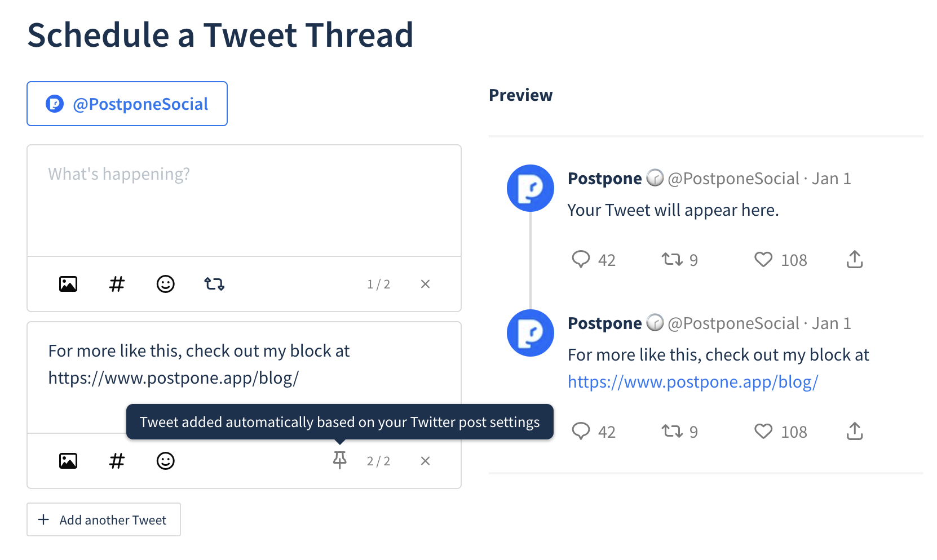This screenshot has width=937, height=560.
Task: Click retweet icon on second preview tweet
Action: click(672, 432)
